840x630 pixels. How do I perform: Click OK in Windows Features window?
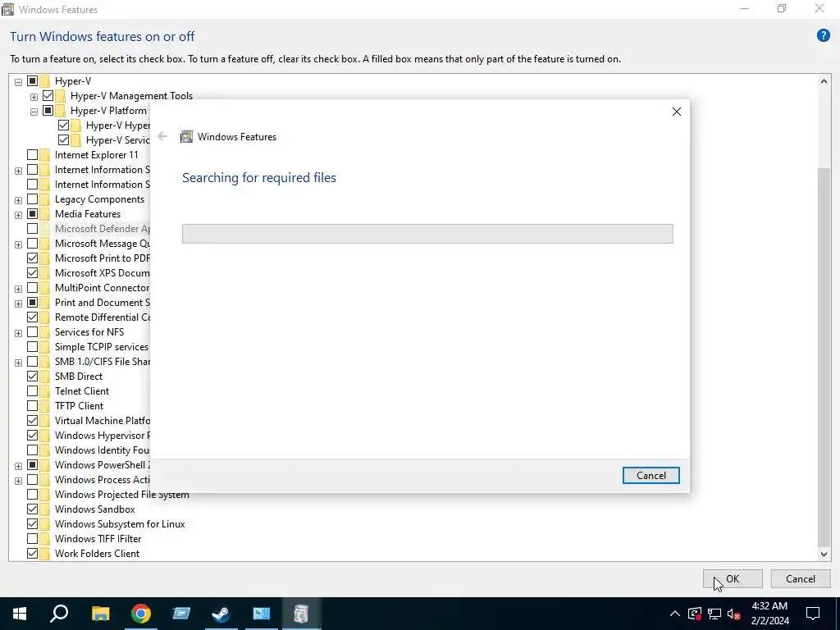click(x=733, y=578)
